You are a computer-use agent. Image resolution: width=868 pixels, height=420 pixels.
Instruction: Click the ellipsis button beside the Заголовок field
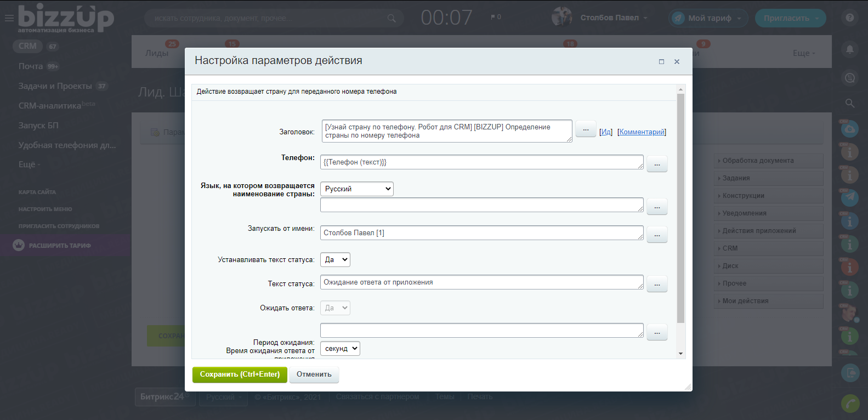[x=586, y=129]
